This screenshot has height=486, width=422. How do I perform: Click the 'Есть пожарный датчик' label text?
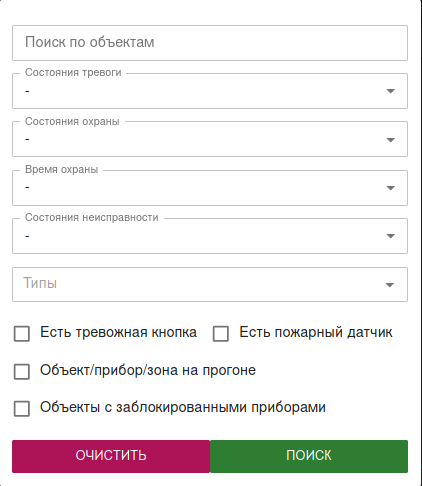click(x=316, y=333)
